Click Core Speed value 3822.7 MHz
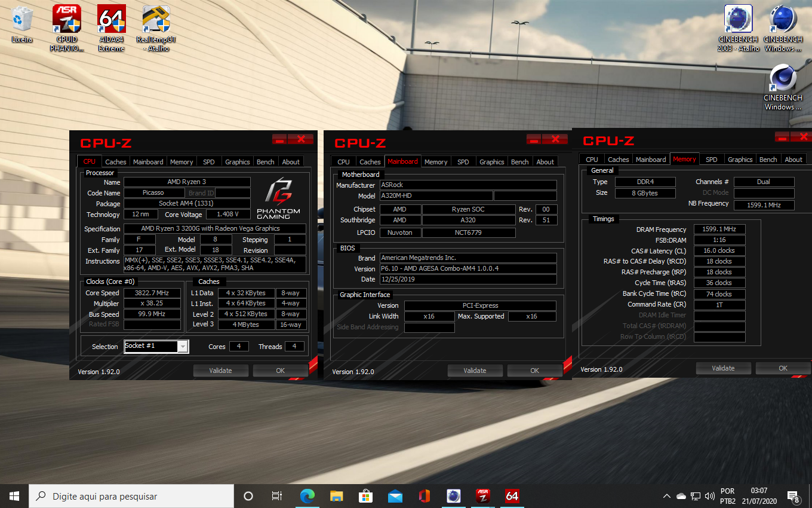The width and height of the screenshot is (812, 508). 152,293
